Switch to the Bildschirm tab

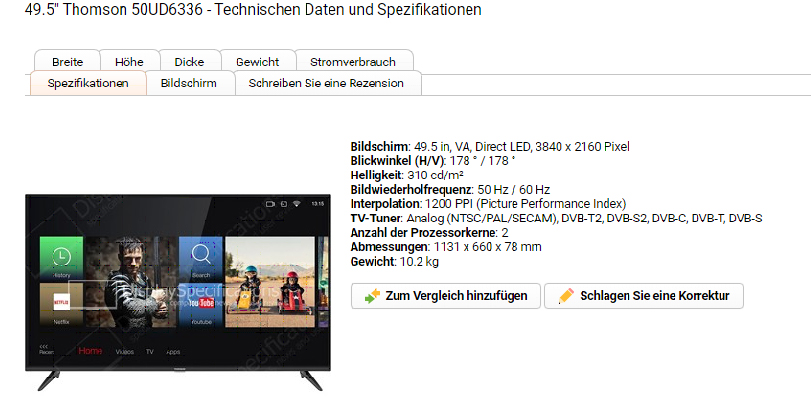point(189,83)
